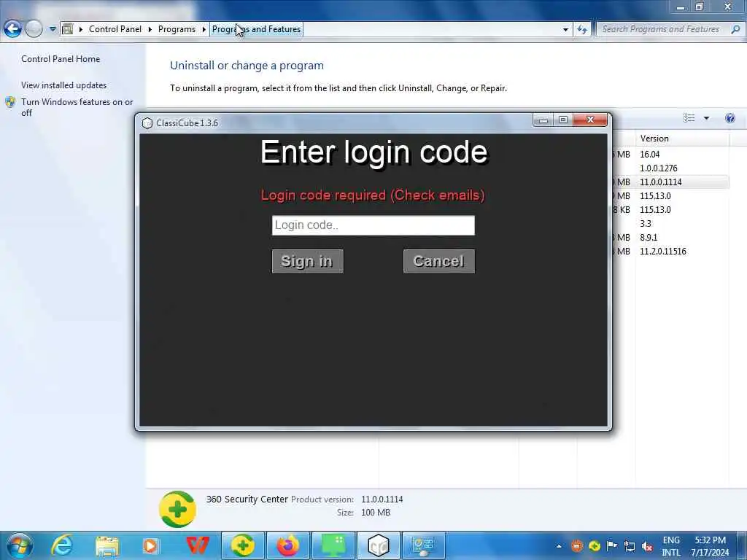Click the Sign in button

307,261
